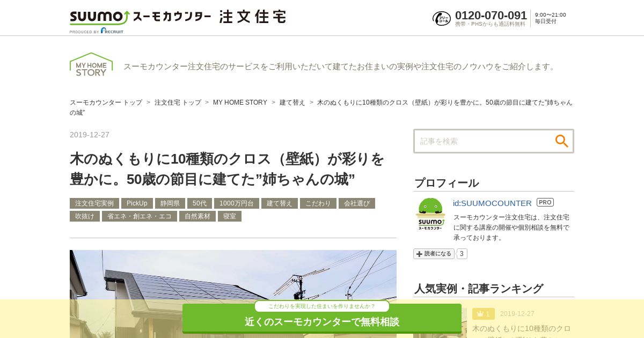Select the 寝室 tag

pyautogui.click(x=230, y=216)
